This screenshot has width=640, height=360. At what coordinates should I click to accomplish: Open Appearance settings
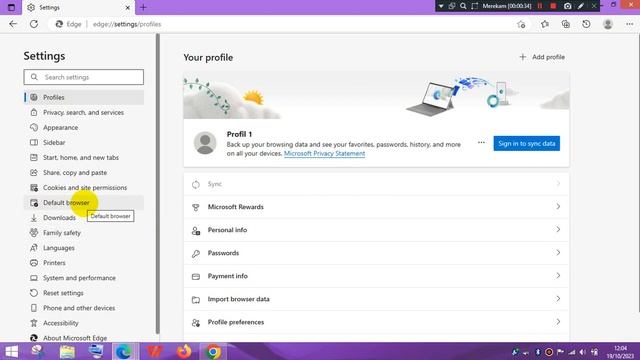(x=84, y=127)
